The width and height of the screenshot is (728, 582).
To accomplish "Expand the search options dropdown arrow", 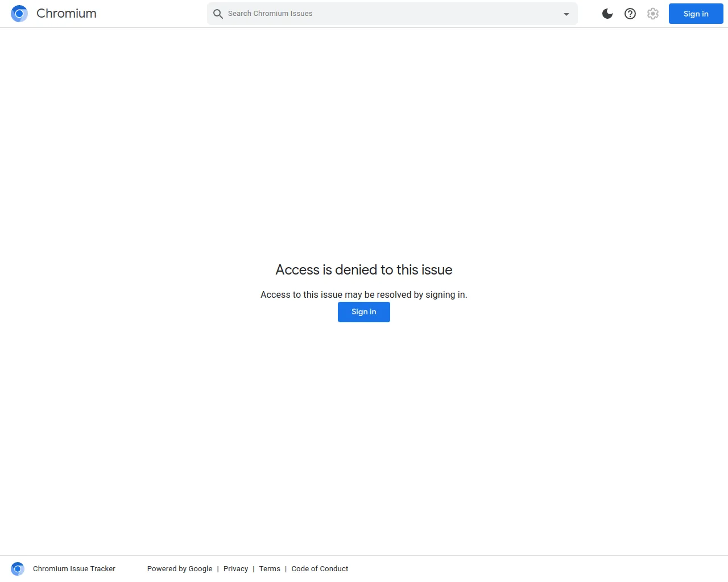I will (x=566, y=14).
